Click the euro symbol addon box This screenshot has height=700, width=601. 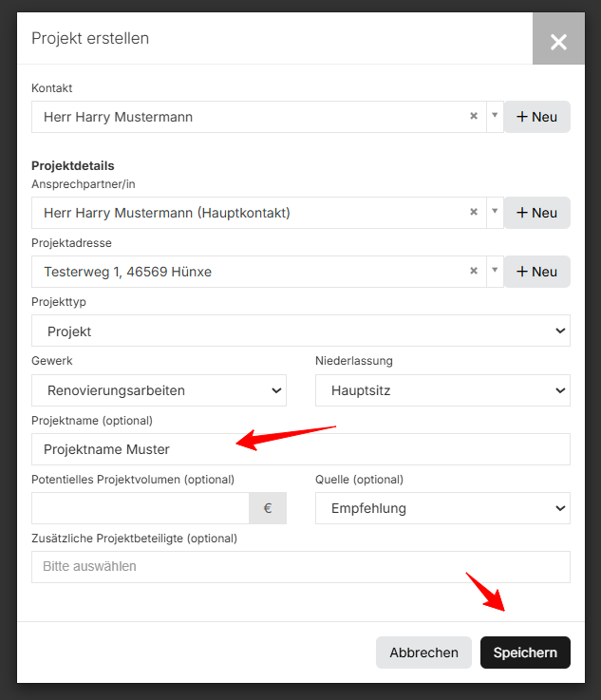tap(268, 508)
